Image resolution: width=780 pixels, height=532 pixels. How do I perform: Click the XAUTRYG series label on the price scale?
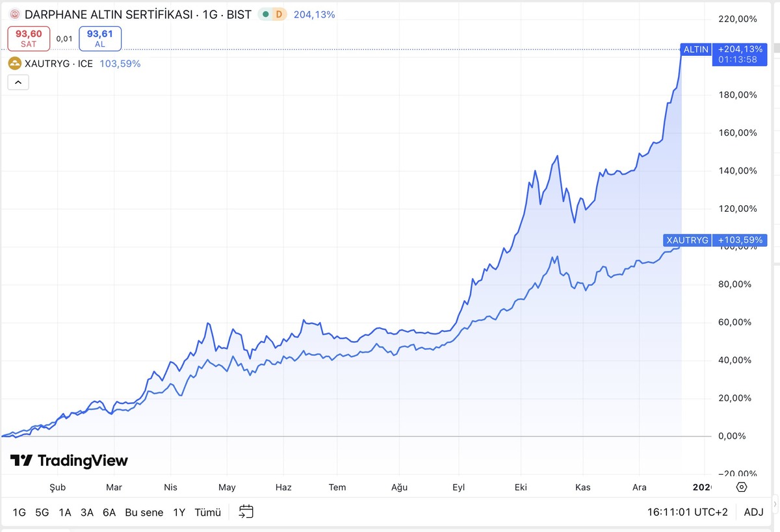(687, 240)
